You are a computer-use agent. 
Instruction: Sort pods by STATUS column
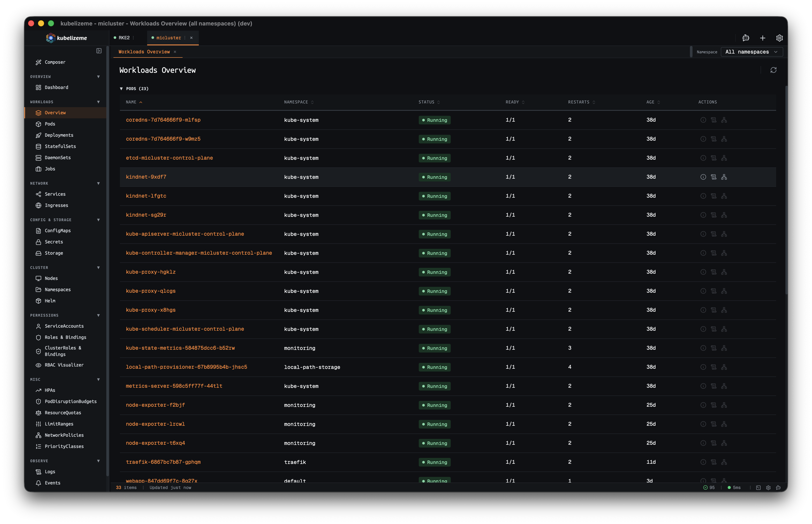[429, 102]
